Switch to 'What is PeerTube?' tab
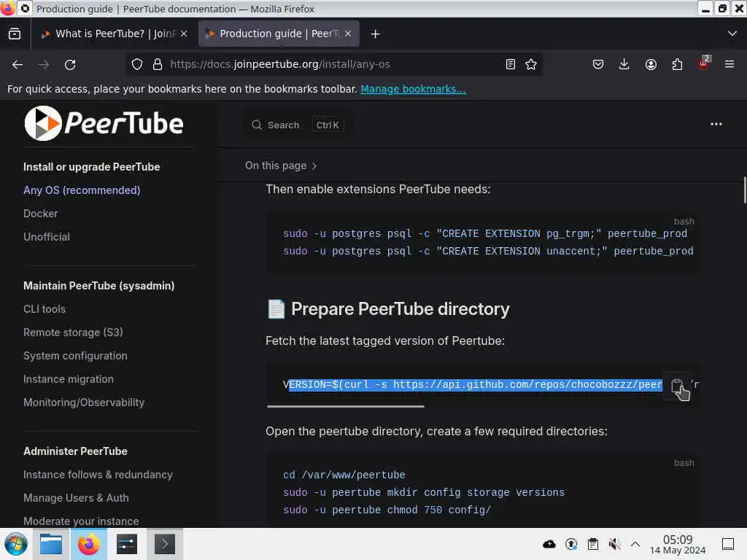The image size is (747, 560). [113, 34]
